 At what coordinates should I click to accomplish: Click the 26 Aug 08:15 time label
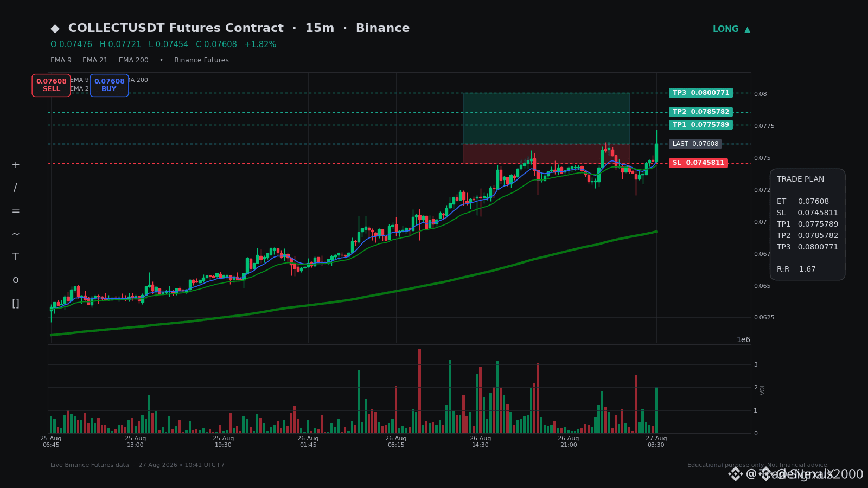click(x=396, y=442)
